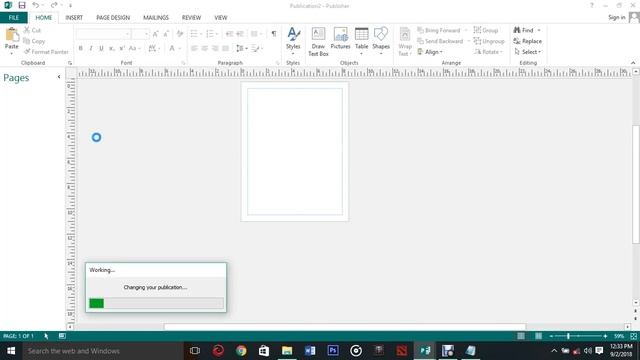Open Photoshop from the taskbar
This screenshot has height=360, width=640.
click(x=333, y=351)
